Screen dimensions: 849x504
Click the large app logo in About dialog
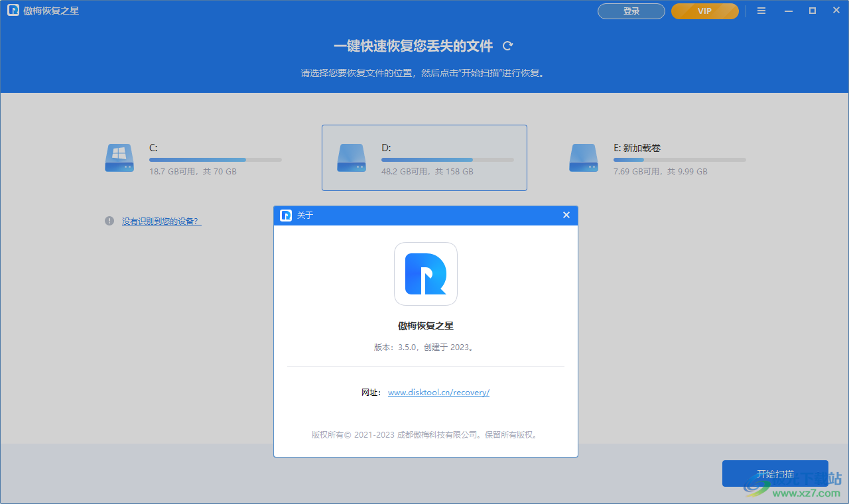426,274
